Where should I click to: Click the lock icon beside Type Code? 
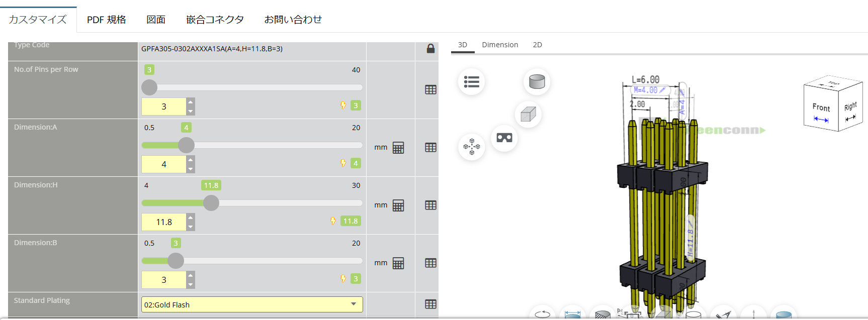pos(430,49)
